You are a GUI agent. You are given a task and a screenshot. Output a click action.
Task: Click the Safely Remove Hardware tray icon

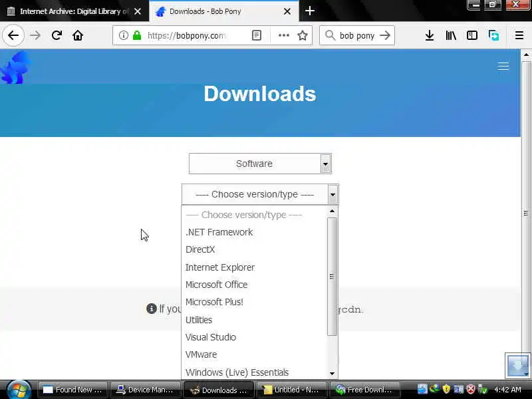483,389
